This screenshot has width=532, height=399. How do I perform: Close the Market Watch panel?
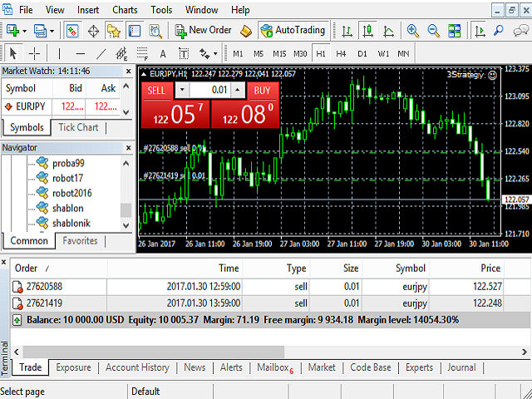coord(129,71)
